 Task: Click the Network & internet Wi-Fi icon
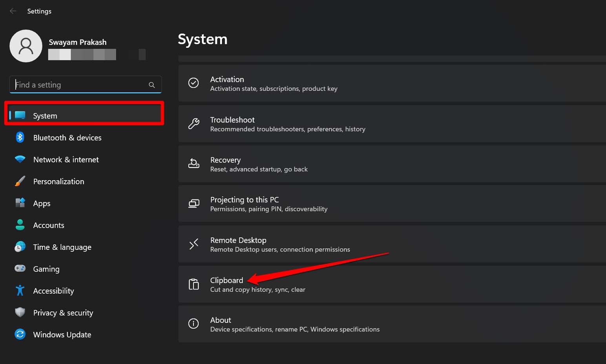pos(20,159)
